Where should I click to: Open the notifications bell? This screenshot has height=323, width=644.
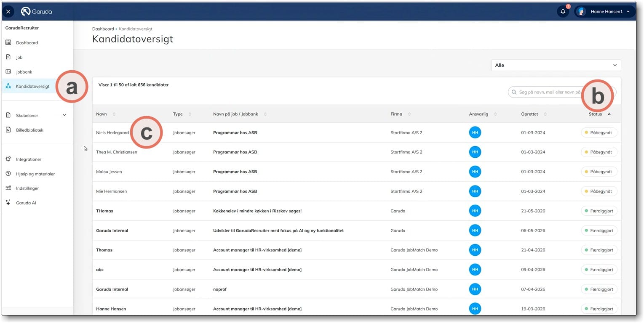[x=563, y=12]
